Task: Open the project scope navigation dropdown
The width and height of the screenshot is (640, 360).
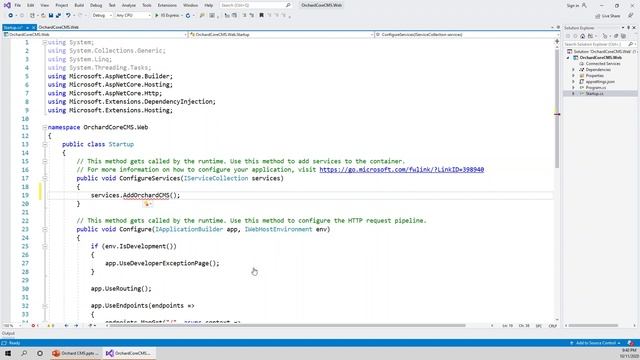Action: 95,35
